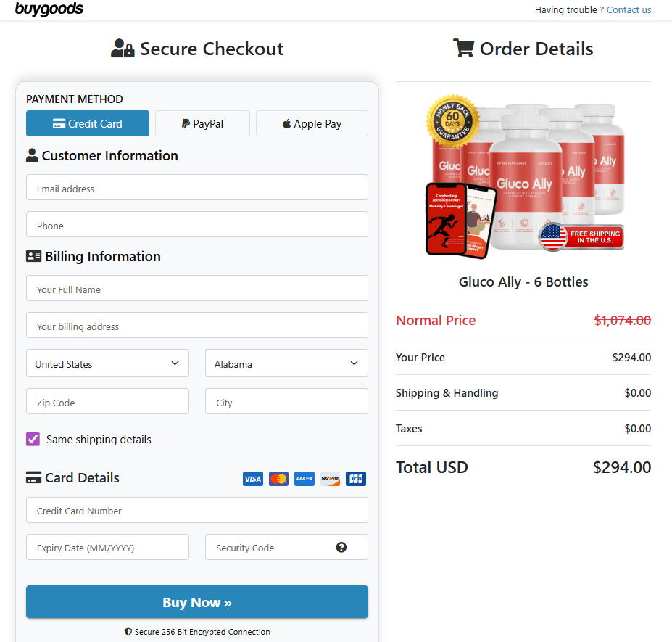Switch to Apple Pay payment method
The height and width of the screenshot is (642, 672).
(312, 123)
